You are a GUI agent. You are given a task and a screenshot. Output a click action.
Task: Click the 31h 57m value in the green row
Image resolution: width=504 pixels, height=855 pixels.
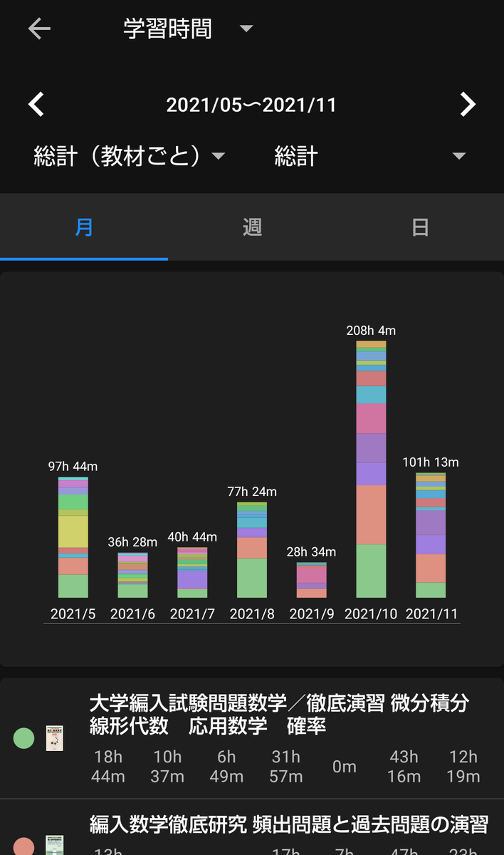pos(285,767)
